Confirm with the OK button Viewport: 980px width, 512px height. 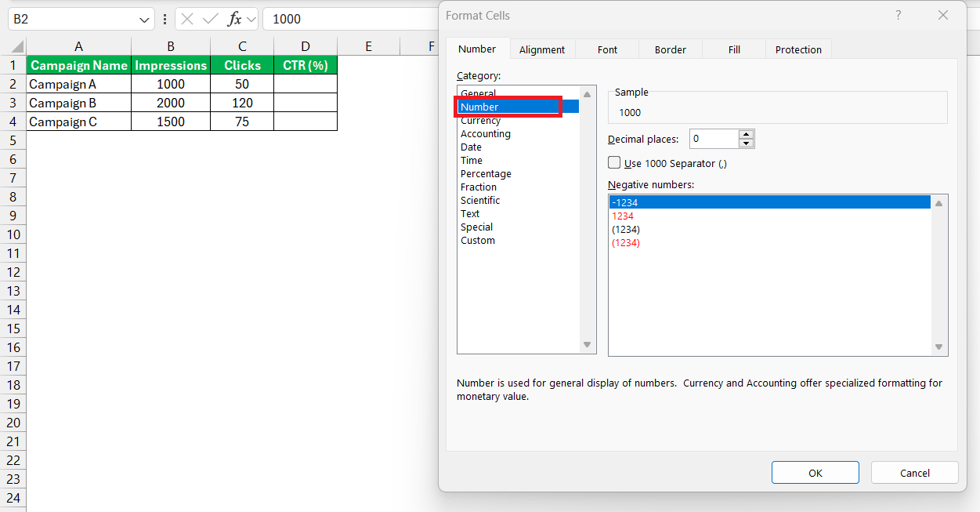tap(815, 473)
